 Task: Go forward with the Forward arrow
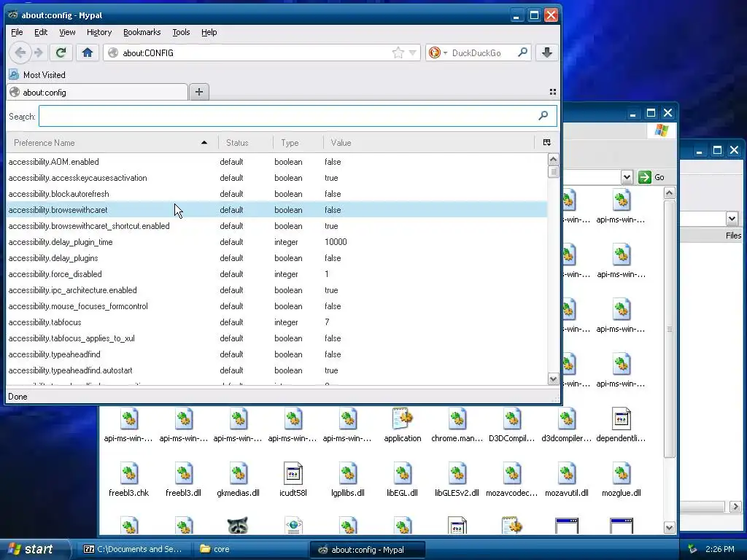tap(39, 52)
